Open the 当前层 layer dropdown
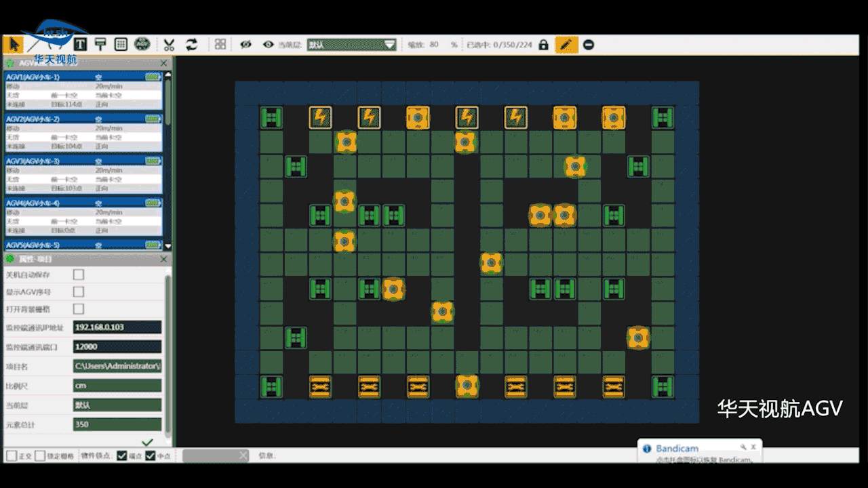868x488 pixels. click(x=351, y=45)
